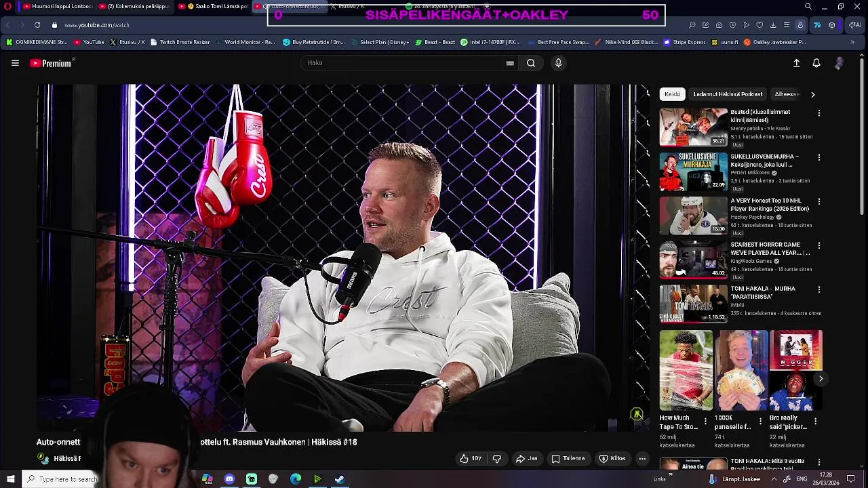Open options menu for TONI HAKALA video
This screenshot has height=488, width=868.
819,289
